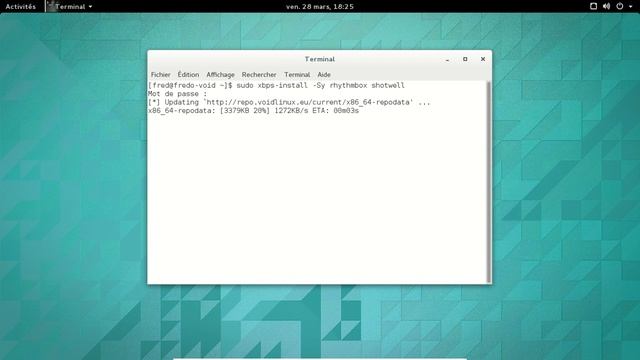The image size is (640, 360).
Task: Maximize the Terminal window
Action: point(465,59)
